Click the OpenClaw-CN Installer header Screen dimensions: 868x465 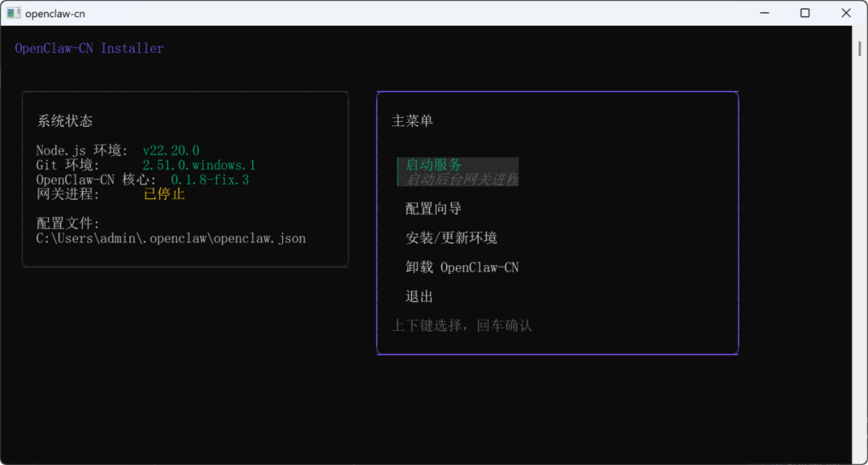[x=89, y=48]
